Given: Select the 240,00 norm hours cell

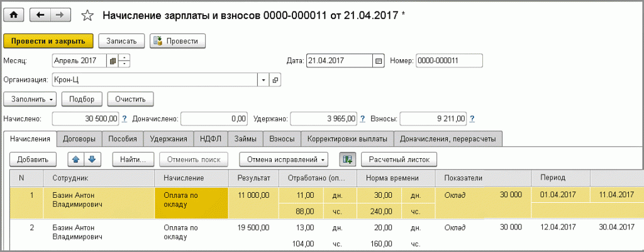Looking at the screenshot, I should [380, 211].
